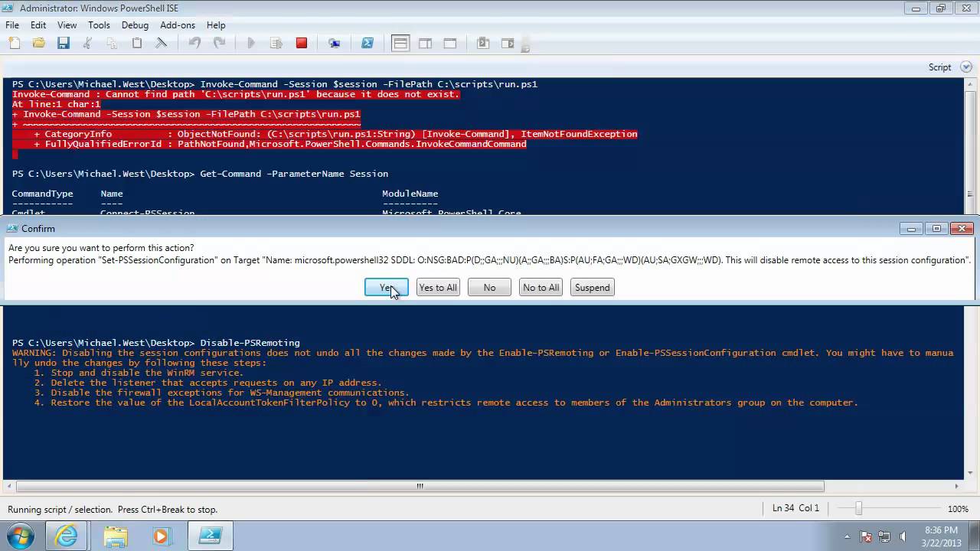Open the Tools menu
This screenshot has width=980, height=551.
tap(99, 25)
